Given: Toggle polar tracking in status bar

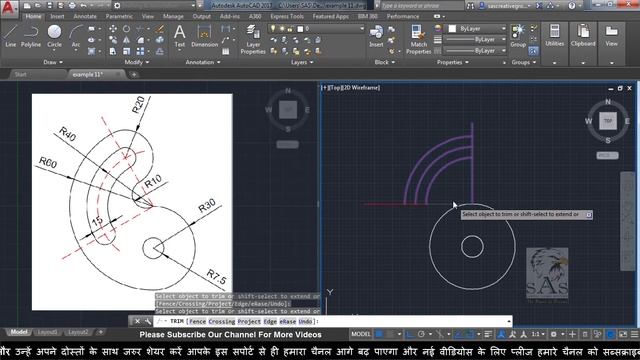Looking at the screenshot, I should (x=421, y=334).
